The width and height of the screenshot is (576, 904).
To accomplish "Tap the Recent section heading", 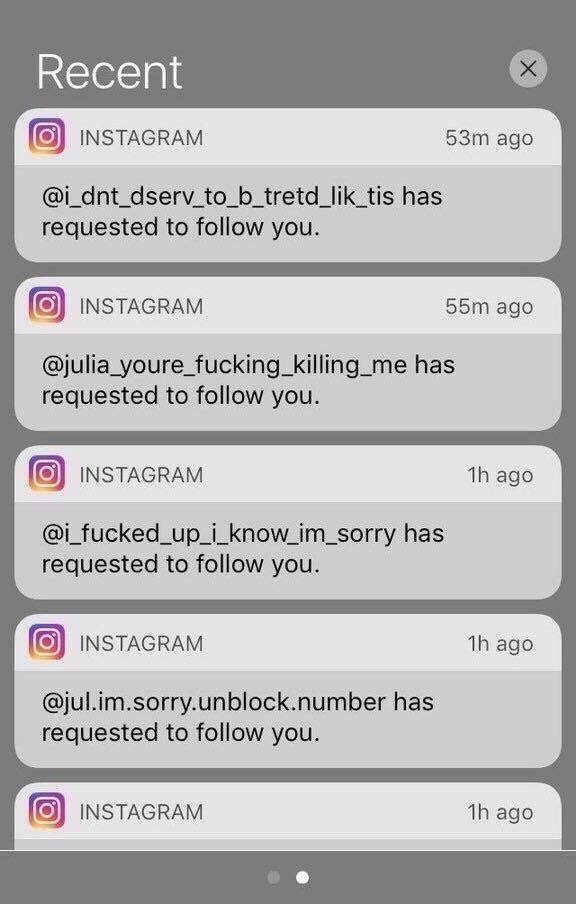I will [110, 72].
